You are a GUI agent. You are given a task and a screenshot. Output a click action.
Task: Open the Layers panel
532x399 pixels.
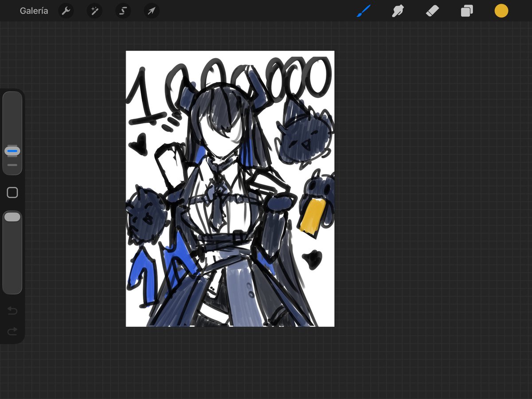[467, 11]
